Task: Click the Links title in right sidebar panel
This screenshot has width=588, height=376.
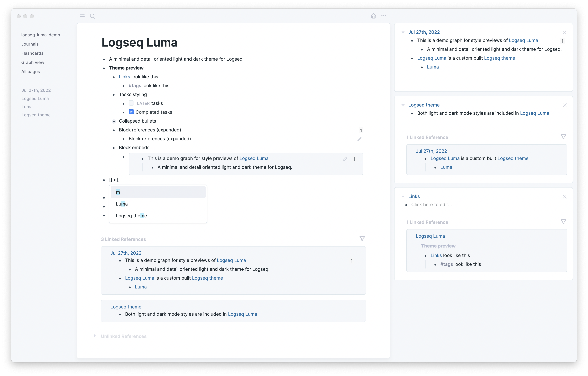Action: pyautogui.click(x=414, y=196)
